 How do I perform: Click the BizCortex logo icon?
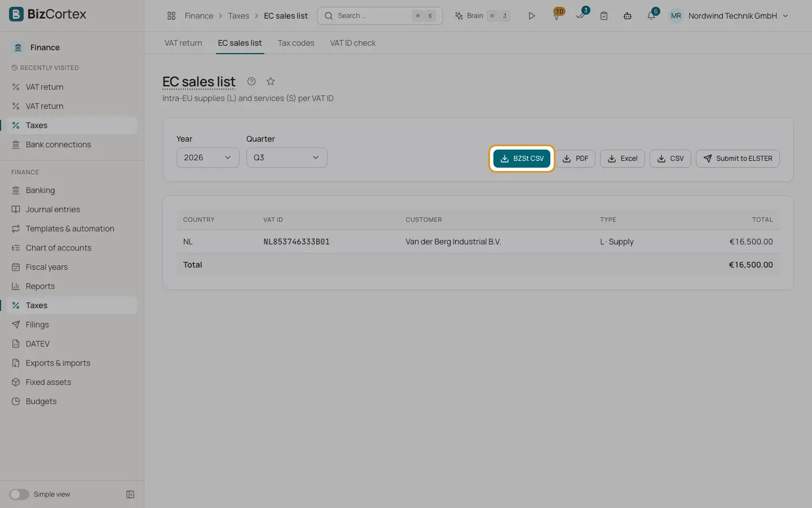pyautogui.click(x=16, y=14)
